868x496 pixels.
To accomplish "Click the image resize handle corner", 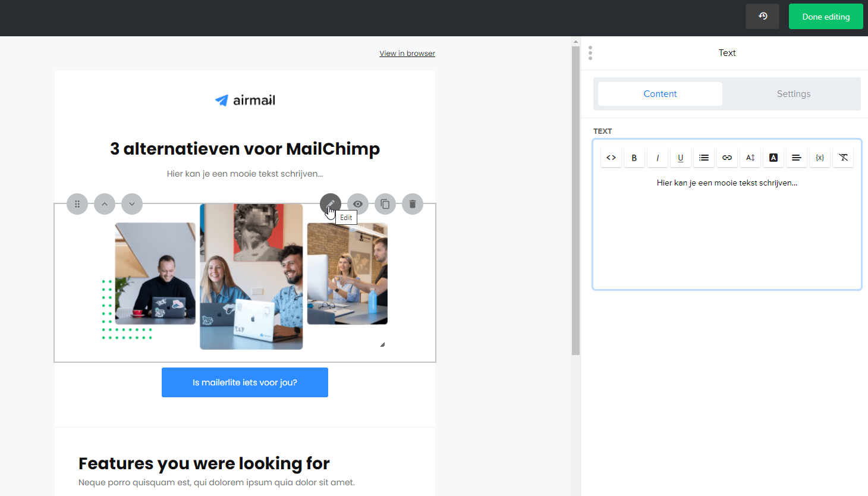I will 382,344.
